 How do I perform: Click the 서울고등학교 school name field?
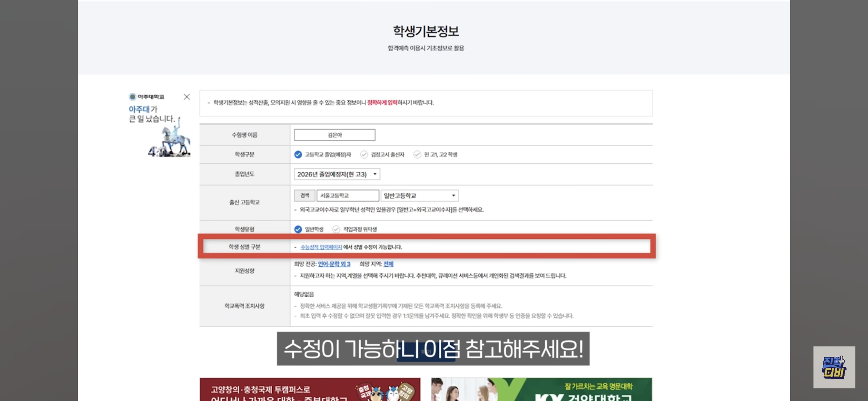(x=347, y=196)
